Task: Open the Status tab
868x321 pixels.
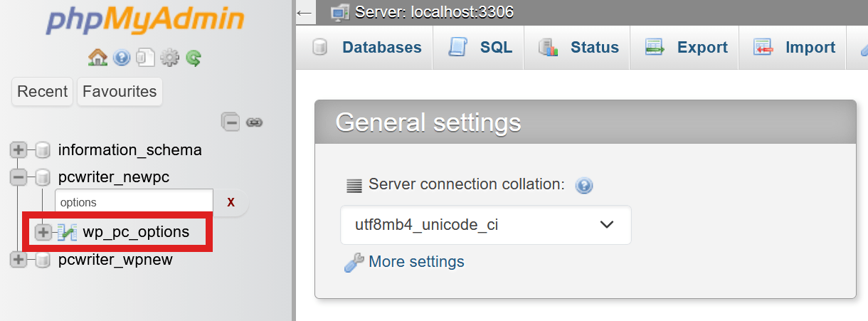Action: pyautogui.click(x=577, y=48)
